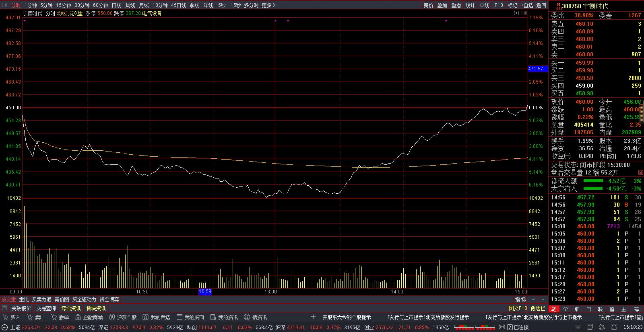
Task: Click the 叠加 overlay button
Action: (442, 5)
